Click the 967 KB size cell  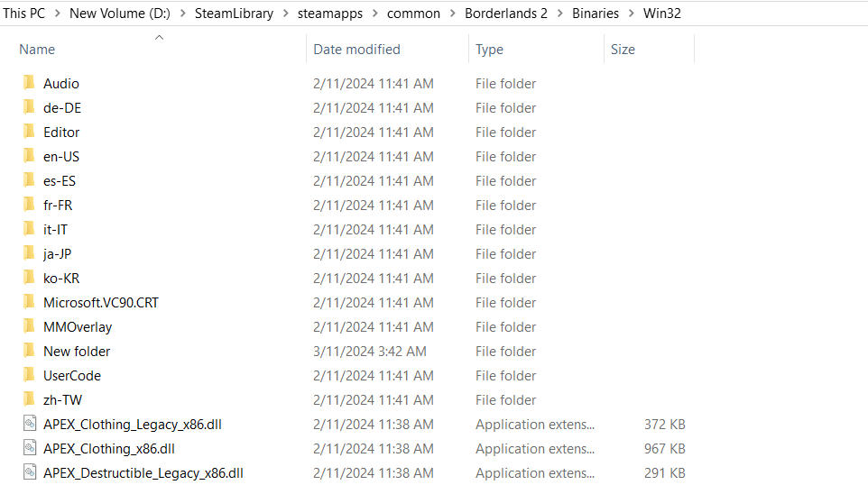[x=664, y=449]
